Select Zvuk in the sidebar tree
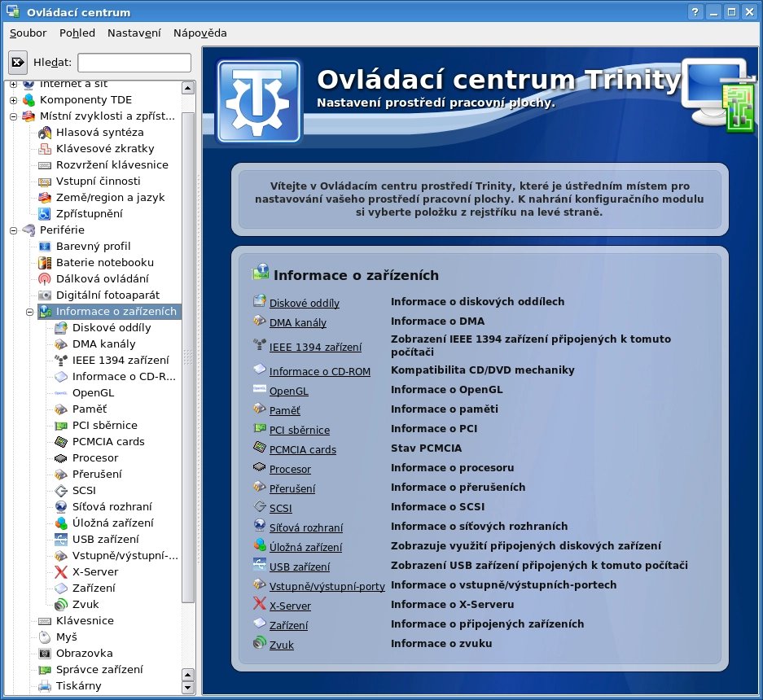 (86, 605)
